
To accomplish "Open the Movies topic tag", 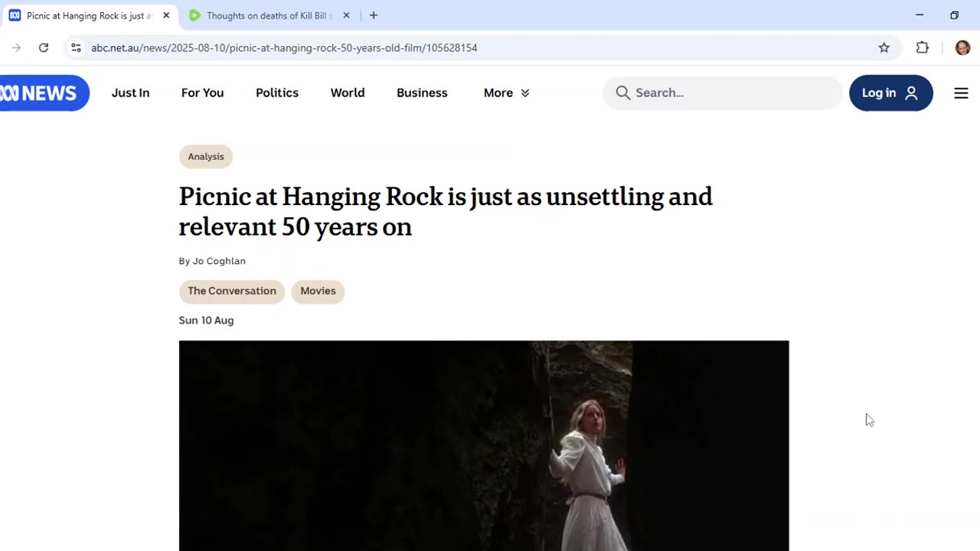I will tap(318, 291).
